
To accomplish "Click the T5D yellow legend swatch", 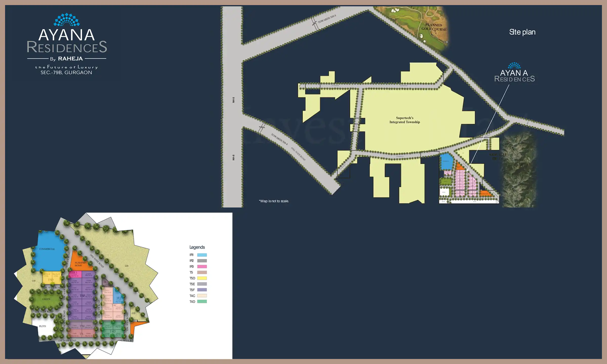I will click(x=202, y=278).
